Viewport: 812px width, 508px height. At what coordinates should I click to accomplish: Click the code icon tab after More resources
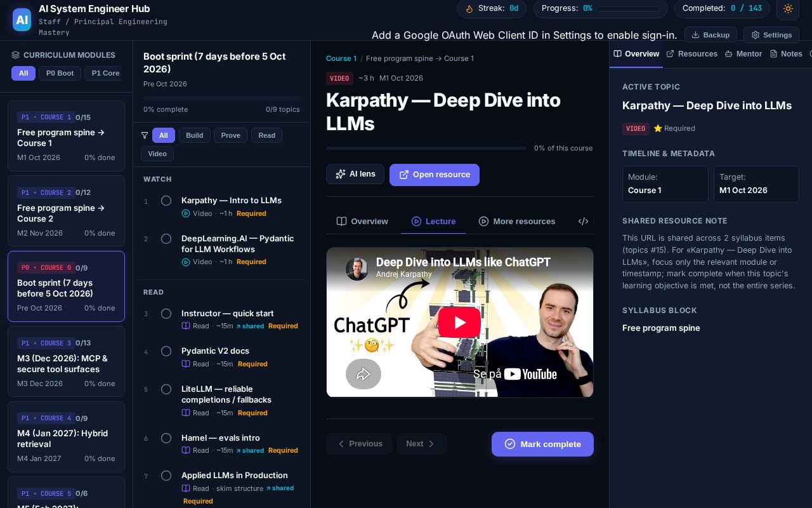tap(584, 221)
